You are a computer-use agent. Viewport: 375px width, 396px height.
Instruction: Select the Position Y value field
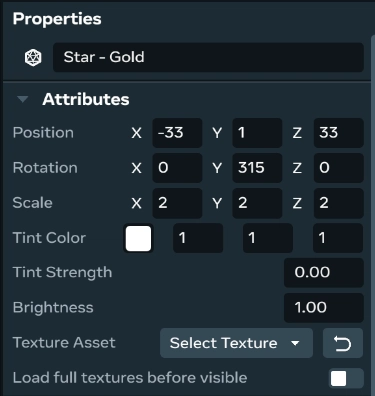(257, 133)
